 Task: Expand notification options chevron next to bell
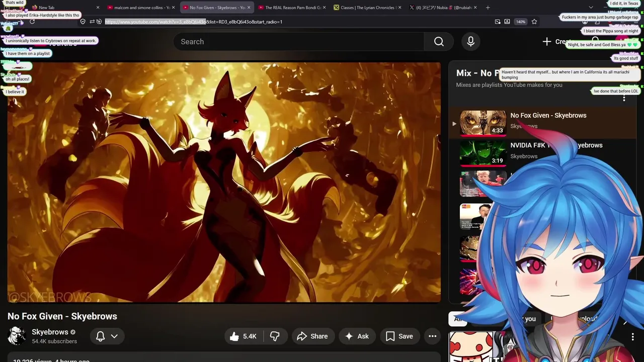pos(114,336)
